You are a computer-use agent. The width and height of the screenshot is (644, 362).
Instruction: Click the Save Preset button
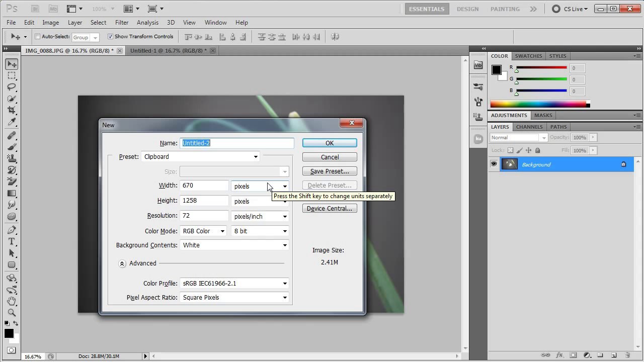(x=330, y=171)
